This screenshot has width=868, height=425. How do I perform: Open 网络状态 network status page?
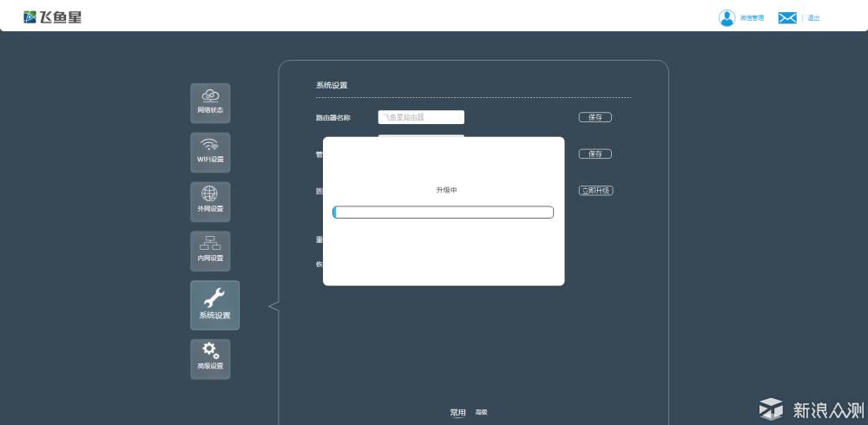(210, 103)
